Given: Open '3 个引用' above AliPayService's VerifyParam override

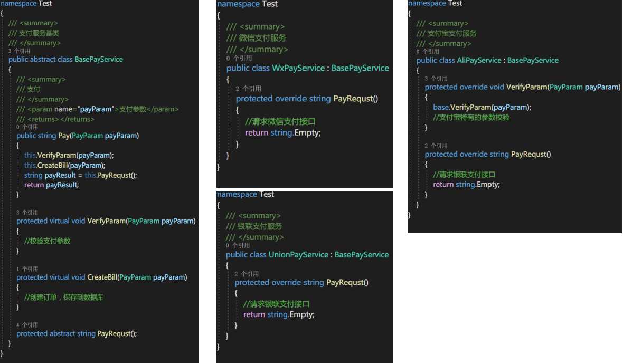Looking at the screenshot, I should coord(436,79).
